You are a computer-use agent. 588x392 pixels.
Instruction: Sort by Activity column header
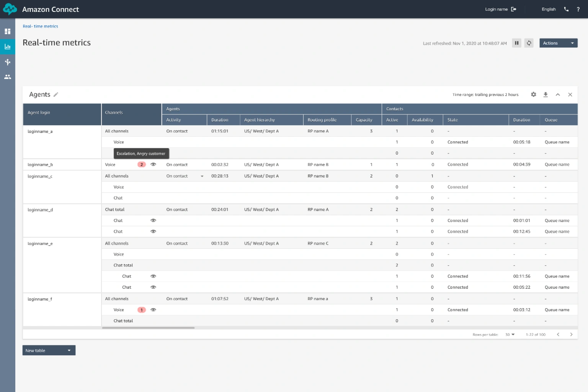click(184, 120)
